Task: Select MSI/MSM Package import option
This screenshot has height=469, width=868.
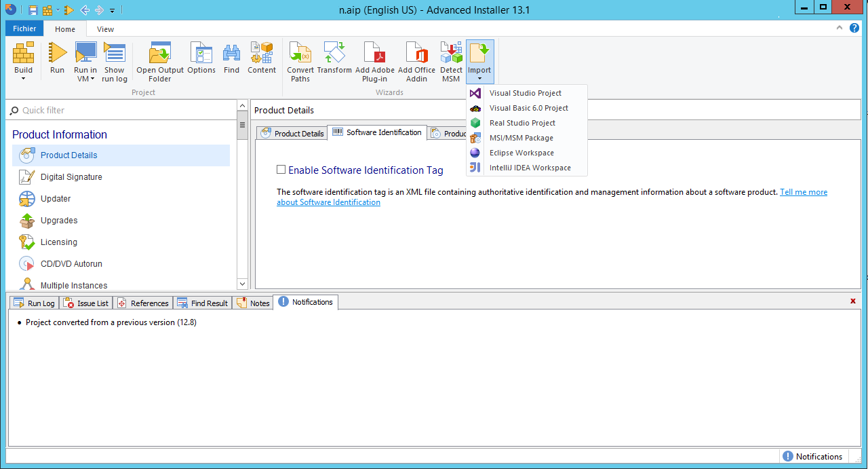Action: [521, 138]
